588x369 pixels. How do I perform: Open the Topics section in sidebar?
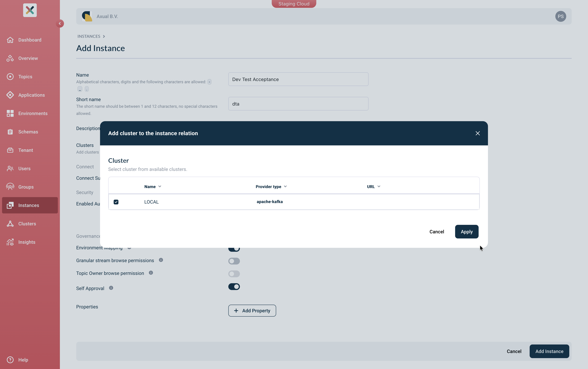click(25, 76)
